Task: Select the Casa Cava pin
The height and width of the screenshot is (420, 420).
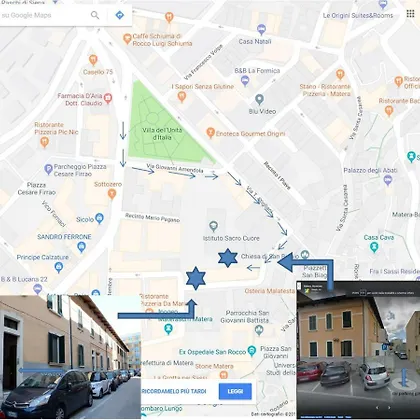Action: pos(374,247)
